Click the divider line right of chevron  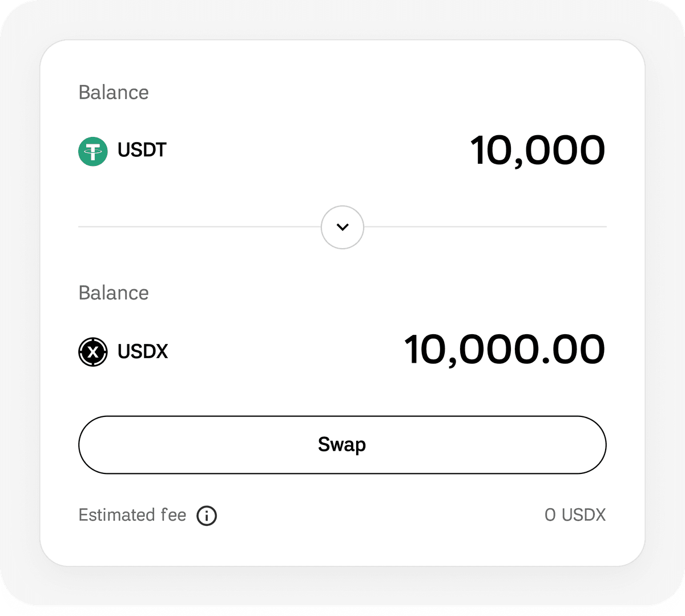click(485, 227)
